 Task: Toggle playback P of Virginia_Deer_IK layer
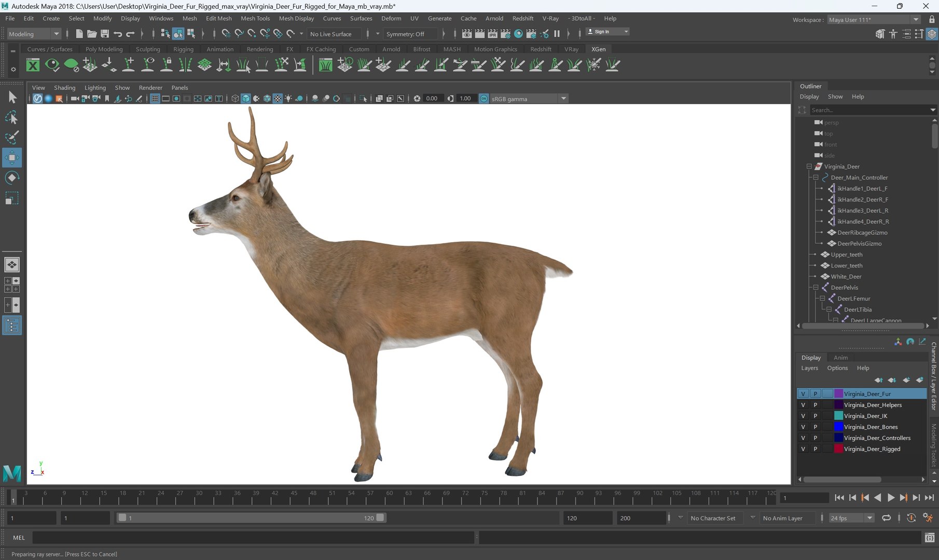[x=815, y=416]
